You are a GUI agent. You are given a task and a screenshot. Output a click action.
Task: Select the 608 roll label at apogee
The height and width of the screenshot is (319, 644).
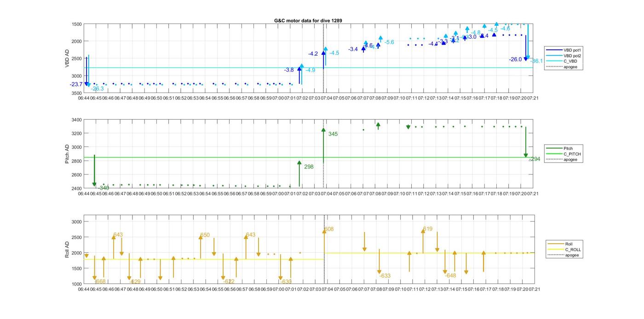click(329, 229)
